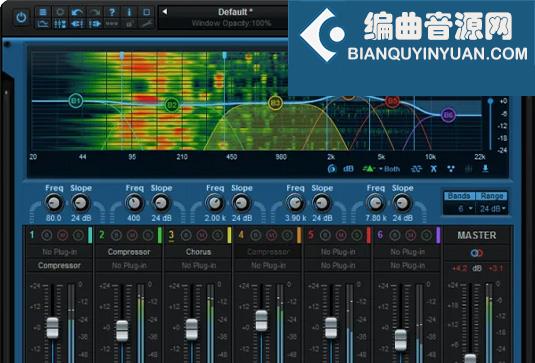The image size is (535, 363).
Task: Click the blue X crossover icon
Action: pyautogui.click(x=433, y=169)
